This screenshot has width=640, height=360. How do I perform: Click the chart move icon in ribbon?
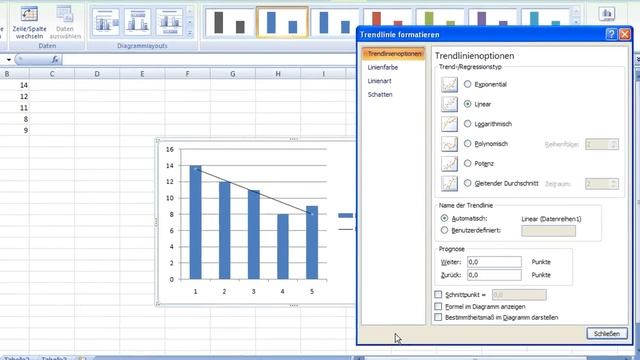tap(607, 14)
